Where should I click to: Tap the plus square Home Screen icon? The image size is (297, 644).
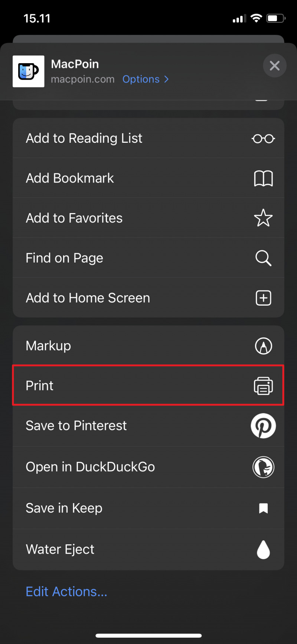263,298
